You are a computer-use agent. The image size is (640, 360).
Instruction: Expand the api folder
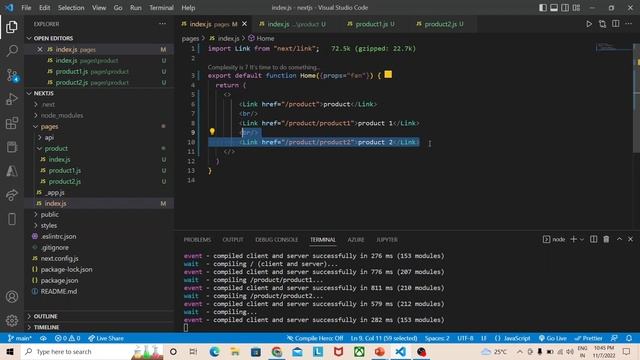40,138
